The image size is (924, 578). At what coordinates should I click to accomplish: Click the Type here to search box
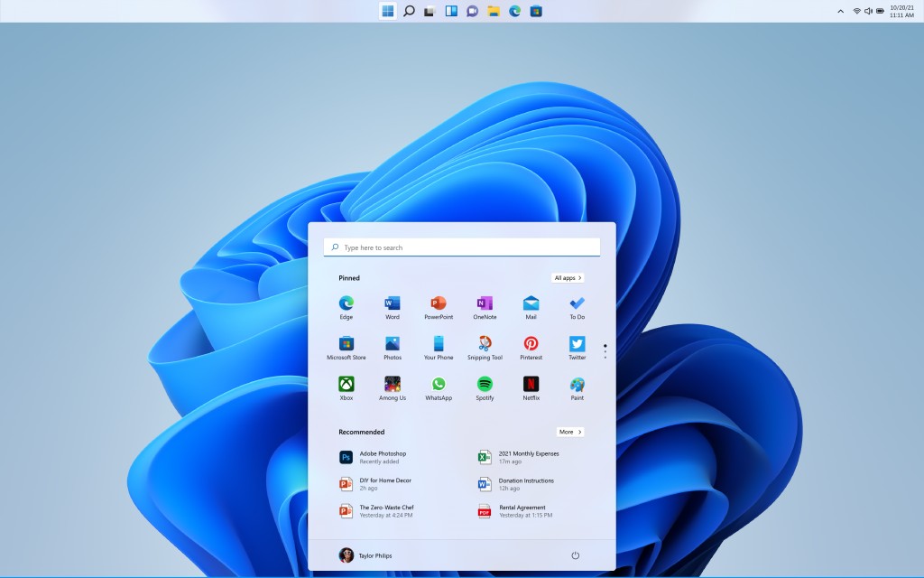(x=462, y=247)
